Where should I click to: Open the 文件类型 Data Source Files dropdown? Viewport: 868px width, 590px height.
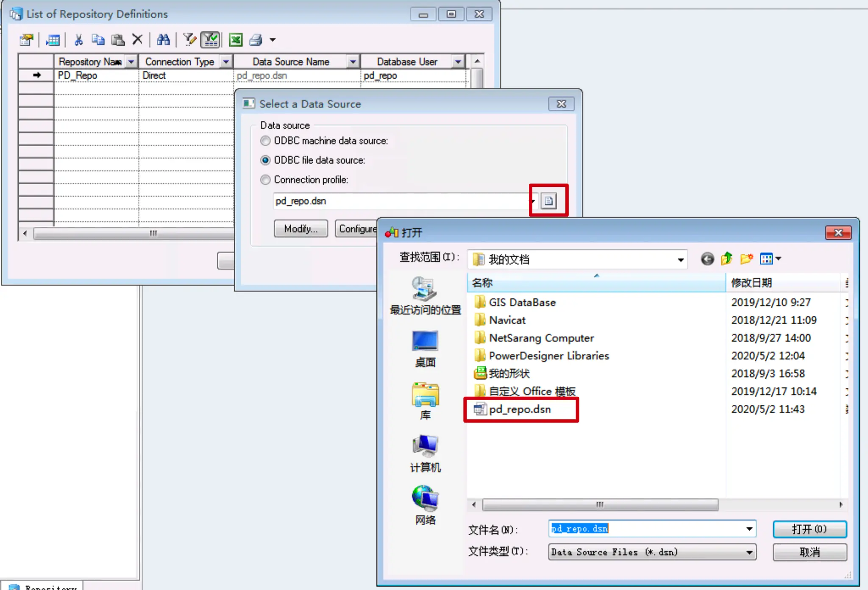coord(749,552)
